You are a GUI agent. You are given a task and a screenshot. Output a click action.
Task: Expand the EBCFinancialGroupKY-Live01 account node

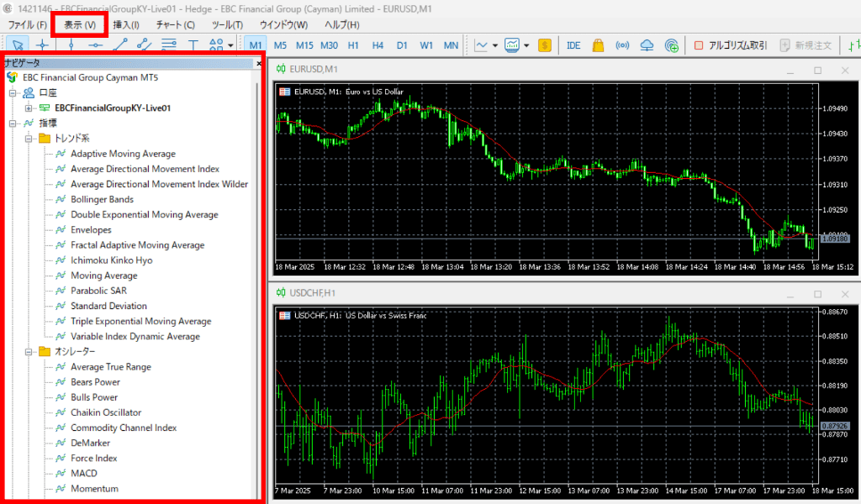(x=29, y=108)
